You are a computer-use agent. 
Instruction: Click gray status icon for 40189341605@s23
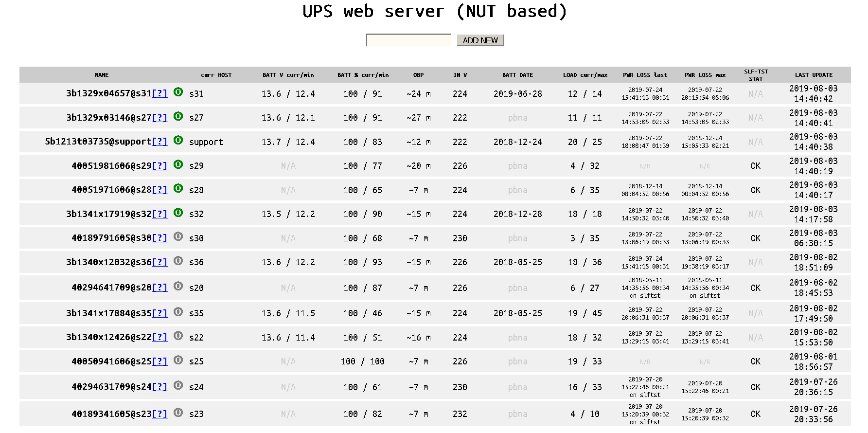178,413
